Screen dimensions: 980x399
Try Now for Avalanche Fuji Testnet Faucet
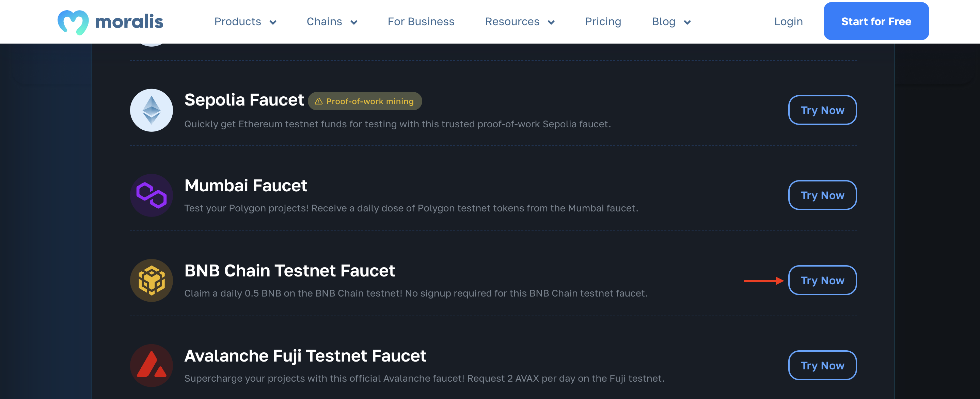(822, 366)
